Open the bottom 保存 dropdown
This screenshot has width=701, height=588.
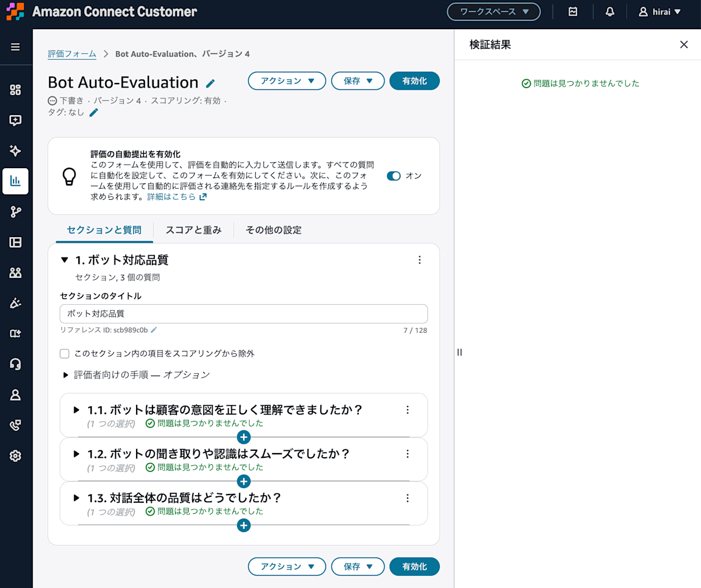click(x=358, y=566)
